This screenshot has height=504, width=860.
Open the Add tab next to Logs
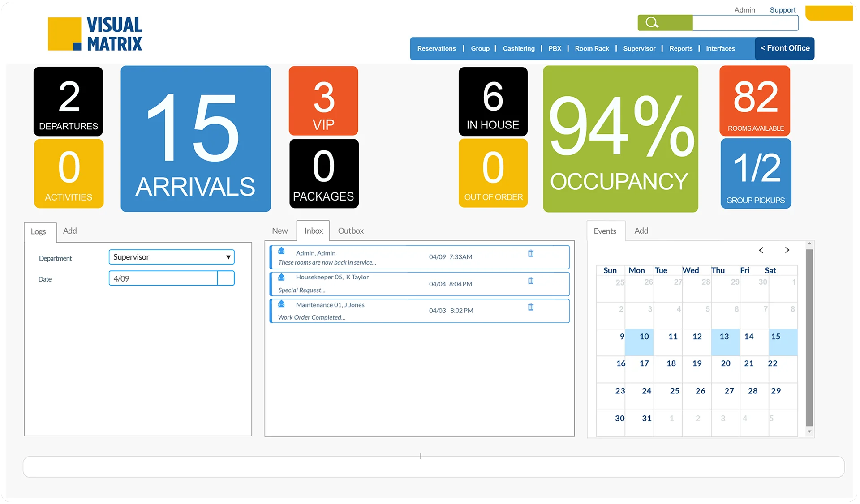pyautogui.click(x=70, y=231)
